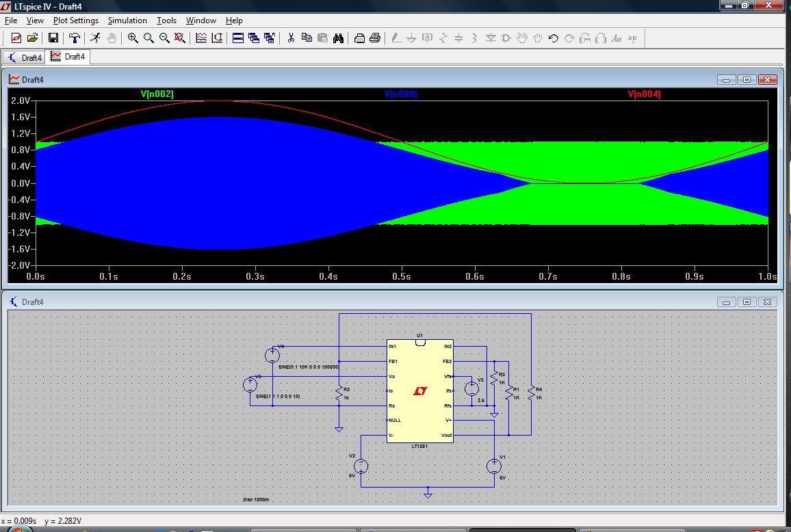Cascade the windows icon
This screenshot has width=791, height=532.
tap(254, 38)
